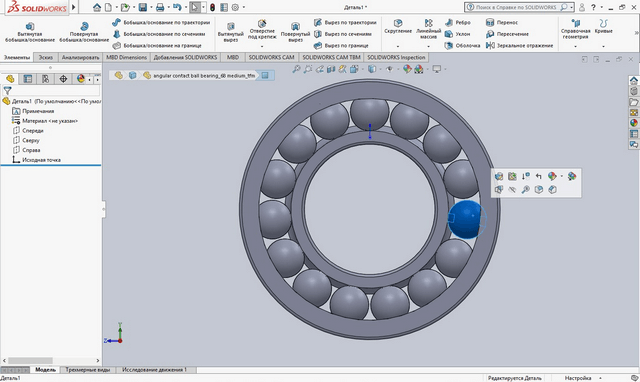This screenshot has width=640, height=382.
Task: Select the Спереди plane
Action: tap(28, 131)
